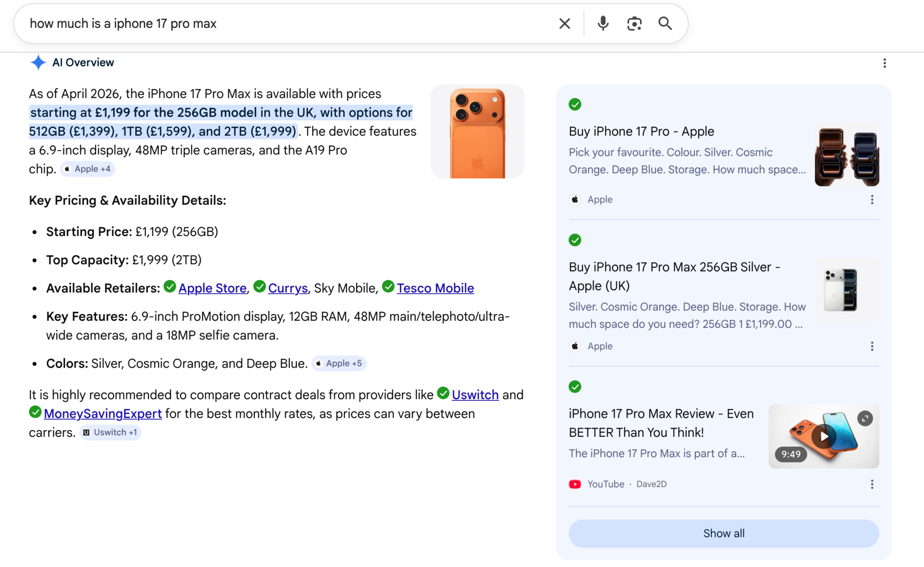Expand the Apple +4 source chip
The height and width of the screenshot is (567, 924).
point(88,169)
